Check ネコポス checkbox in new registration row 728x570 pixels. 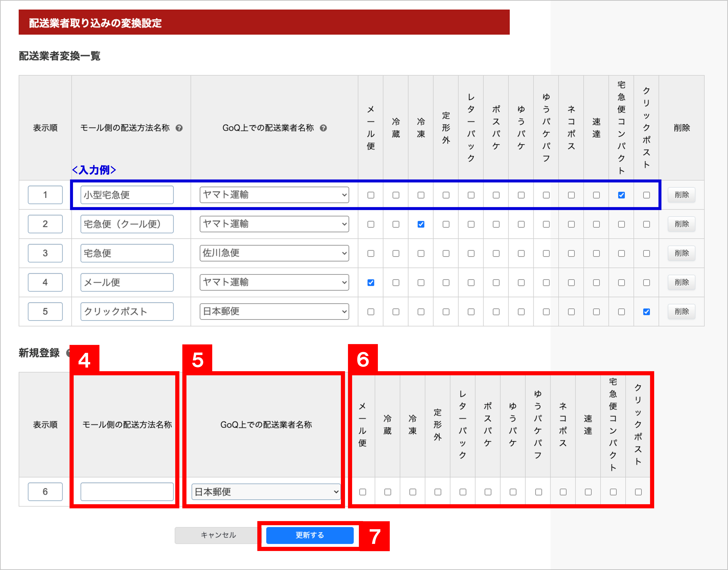click(563, 492)
